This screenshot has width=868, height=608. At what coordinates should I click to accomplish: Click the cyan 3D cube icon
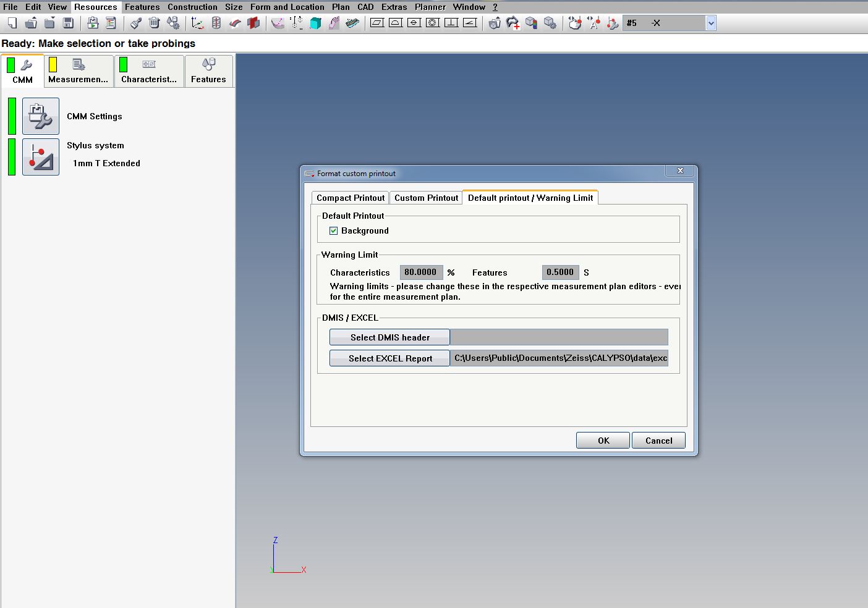click(315, 23)
